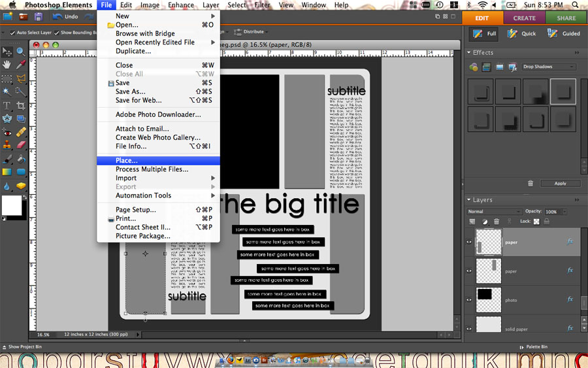Viewport: 588px width, 368px height.
Task: Collapse the Effects panel
Action: [469, 52]
